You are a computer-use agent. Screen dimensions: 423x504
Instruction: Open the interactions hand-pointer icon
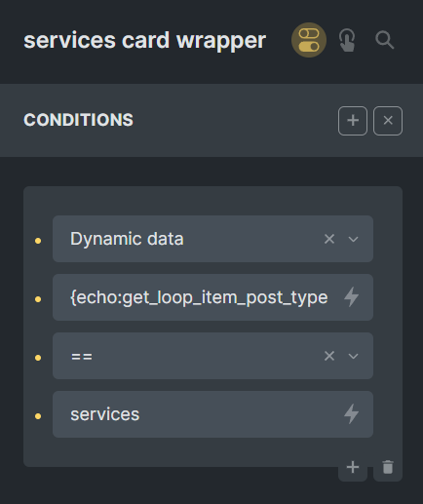click(x=347, y=40)
